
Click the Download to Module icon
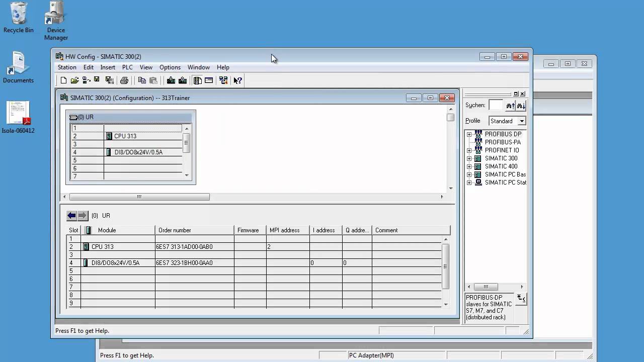coord(171,80)
